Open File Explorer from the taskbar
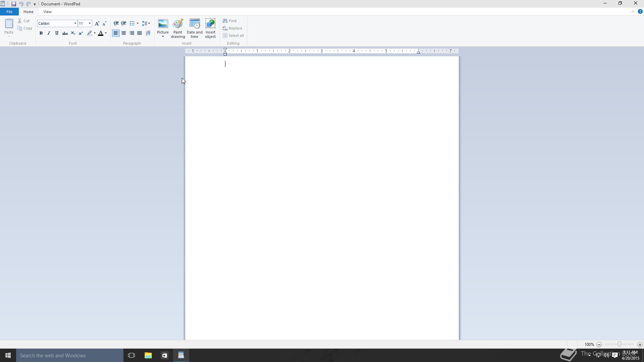 [x=148, y=355]
